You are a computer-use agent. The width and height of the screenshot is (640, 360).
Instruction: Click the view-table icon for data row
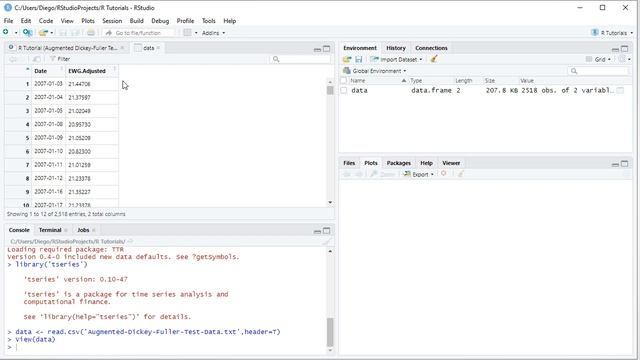pyautogui.click(x=620, y=91)
